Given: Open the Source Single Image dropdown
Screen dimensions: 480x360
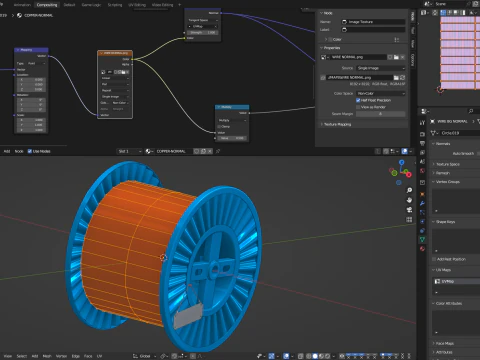Looking at the screenshot, I should [x=381, y=68].
